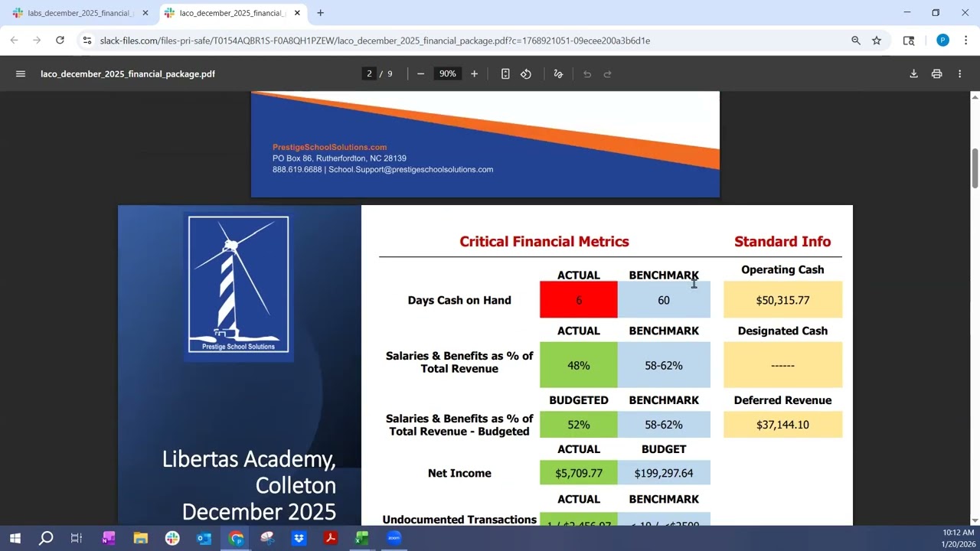
Task: Open Slack from the taskbar
Action: click(x=172, y=538)
